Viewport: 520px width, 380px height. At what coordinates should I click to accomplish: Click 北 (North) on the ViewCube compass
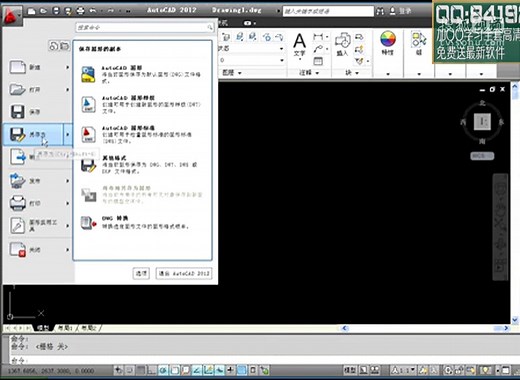tap(482, 103)
